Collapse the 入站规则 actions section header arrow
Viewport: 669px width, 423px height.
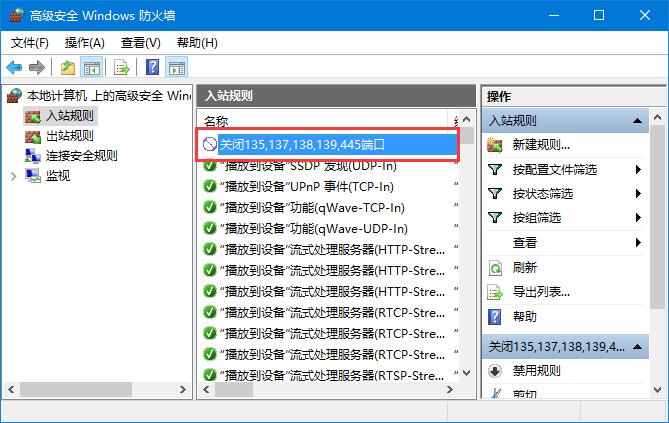pos(637,121)
